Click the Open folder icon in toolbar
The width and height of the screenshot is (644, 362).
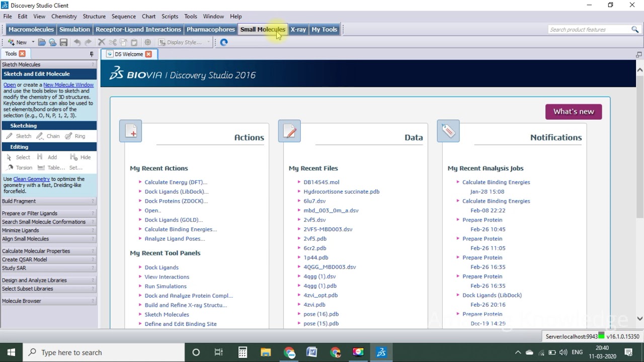(x=42, y=42)
